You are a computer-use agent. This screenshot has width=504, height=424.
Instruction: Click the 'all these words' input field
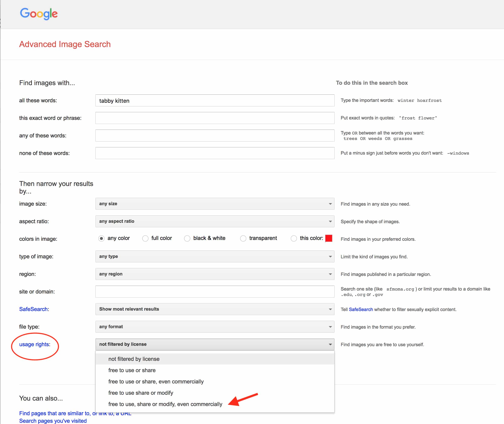pos(215,100)
